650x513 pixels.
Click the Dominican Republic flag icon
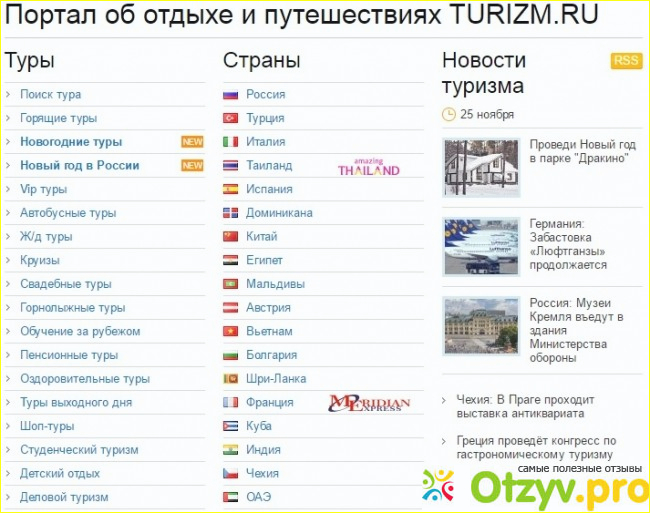click(x=230, y=213)
